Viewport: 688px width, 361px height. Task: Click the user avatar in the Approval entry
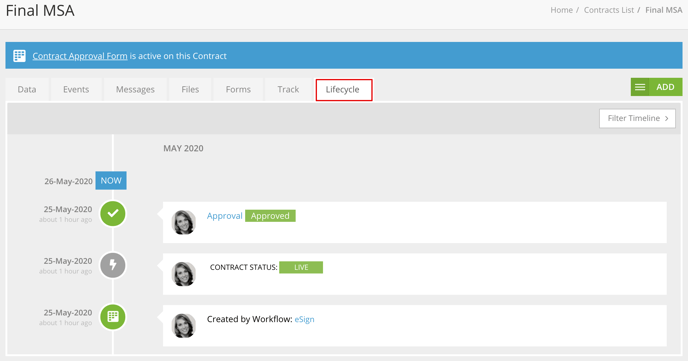(183, 222)
